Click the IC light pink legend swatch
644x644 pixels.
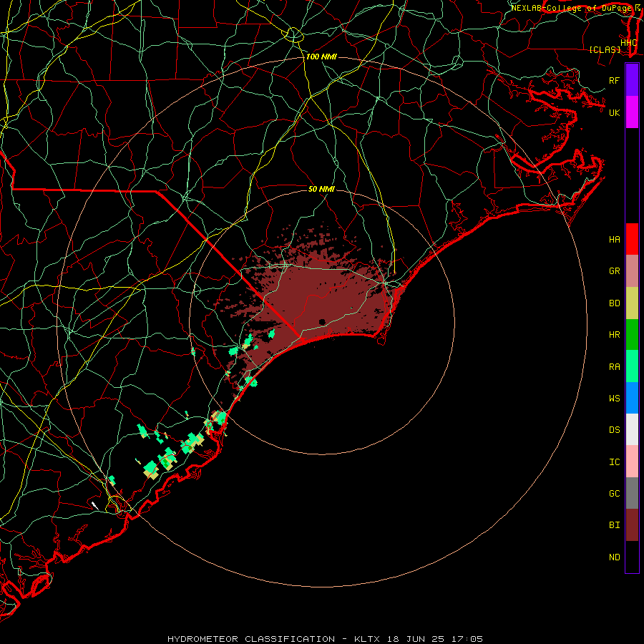click(632, 462)
